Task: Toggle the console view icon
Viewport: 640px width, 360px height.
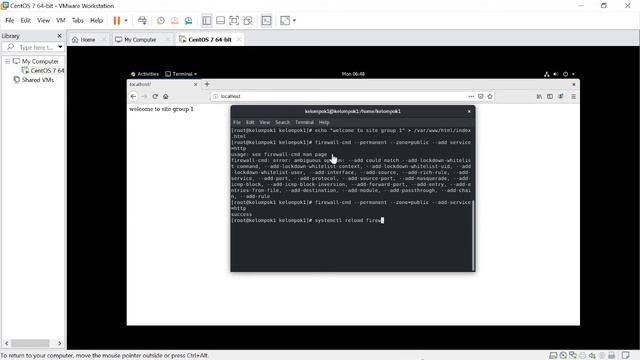Action: point(266,20)
